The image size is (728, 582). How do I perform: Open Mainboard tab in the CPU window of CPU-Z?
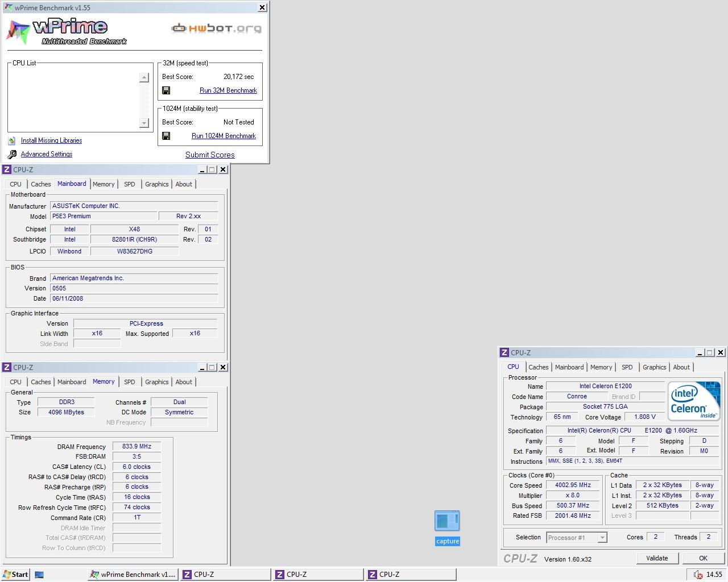tap(569, 367)
